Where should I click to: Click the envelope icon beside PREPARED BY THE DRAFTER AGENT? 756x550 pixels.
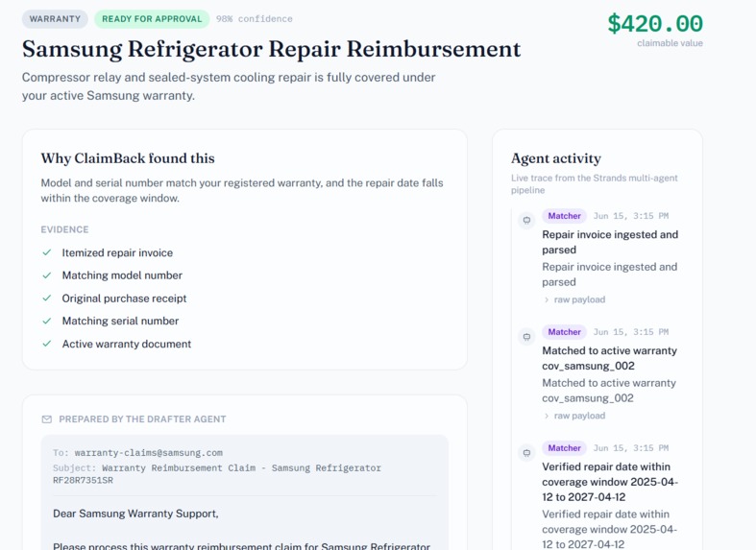(47, 419)
